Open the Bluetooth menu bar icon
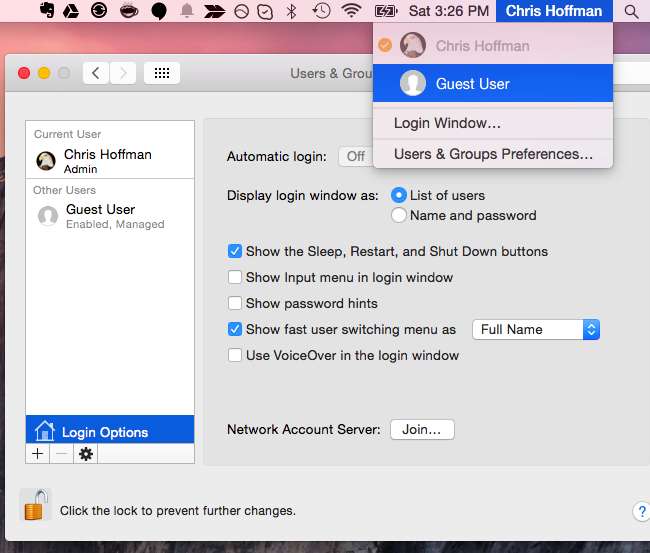650x553 pixels. click(291, 11)
